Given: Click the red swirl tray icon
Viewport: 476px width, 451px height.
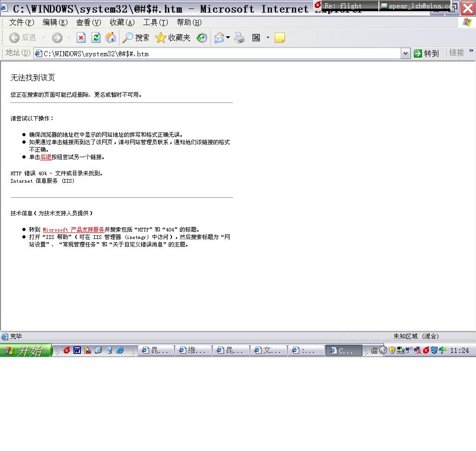Looking at the screenshot, I should [x=426, y=350].
